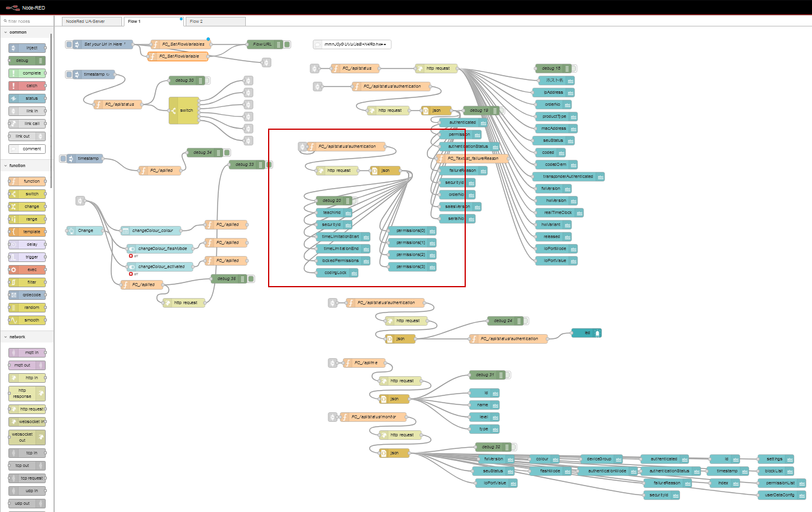Select the link call palette node
This screenshot has width=812, height=512.
click(x=27, y=124)
